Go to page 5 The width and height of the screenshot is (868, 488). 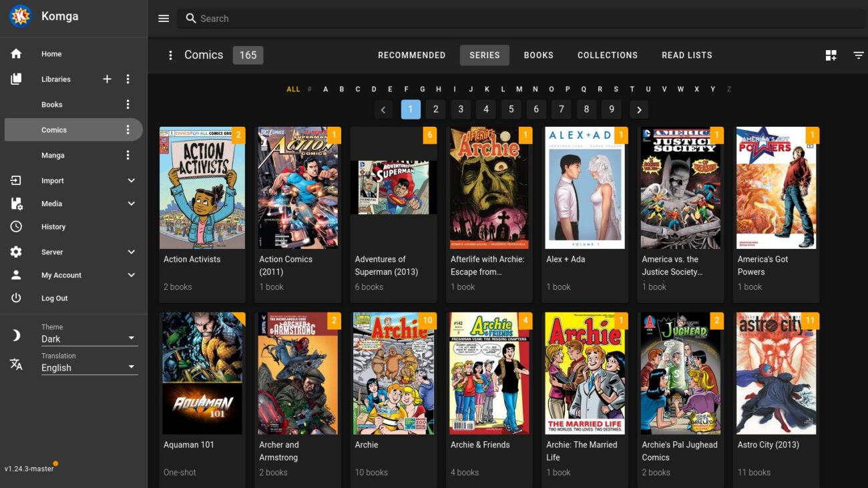coord(511,109)
